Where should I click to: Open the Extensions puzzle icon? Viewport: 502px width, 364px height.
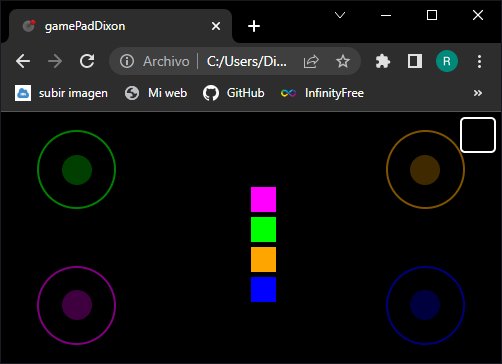tap(383, 61)
